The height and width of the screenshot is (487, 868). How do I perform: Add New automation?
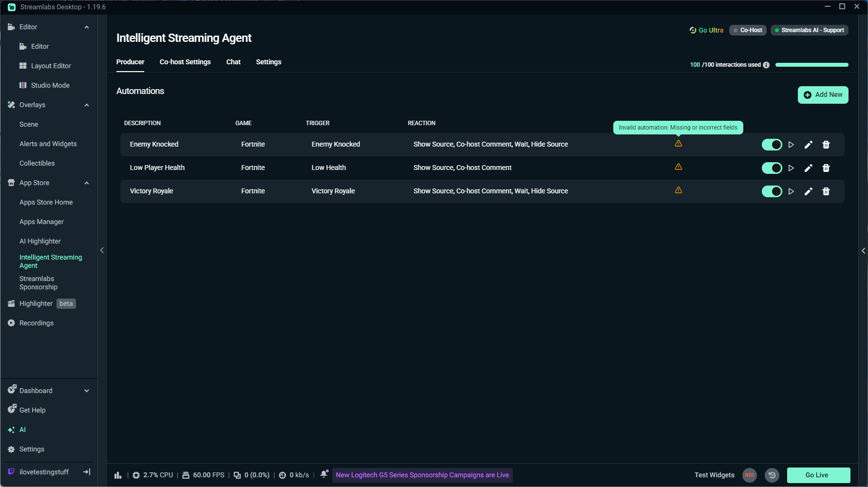(823, 95)
